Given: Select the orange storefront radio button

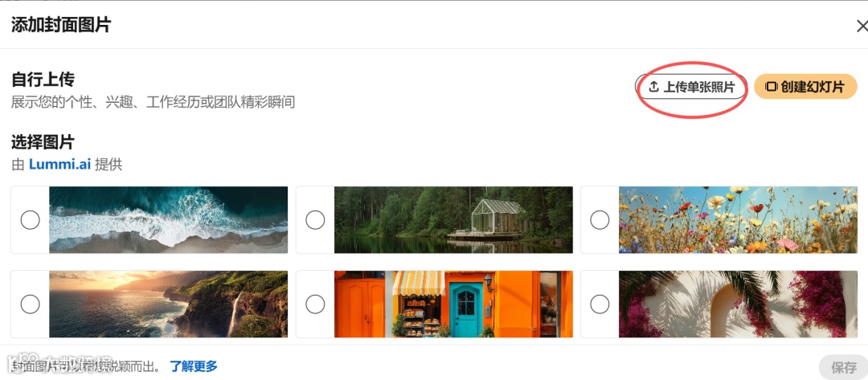Looking at the screenshot, I should (315, 304).
